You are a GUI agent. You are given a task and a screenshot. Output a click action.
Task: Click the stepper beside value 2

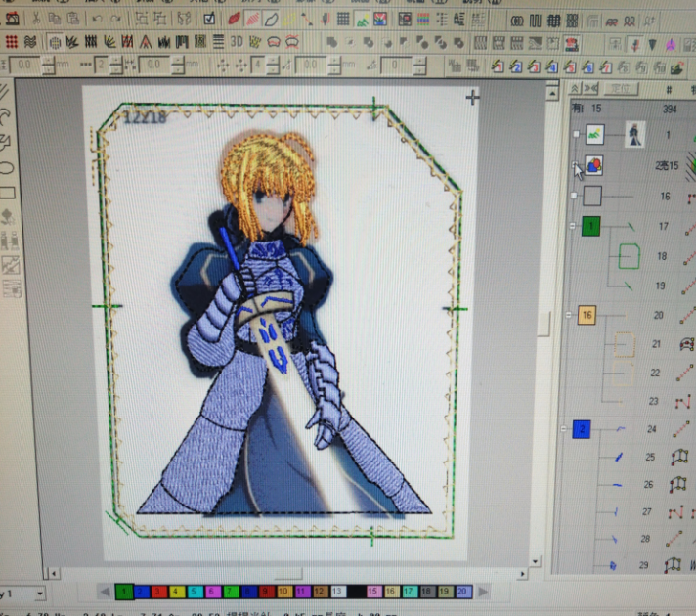pos(115,66)
